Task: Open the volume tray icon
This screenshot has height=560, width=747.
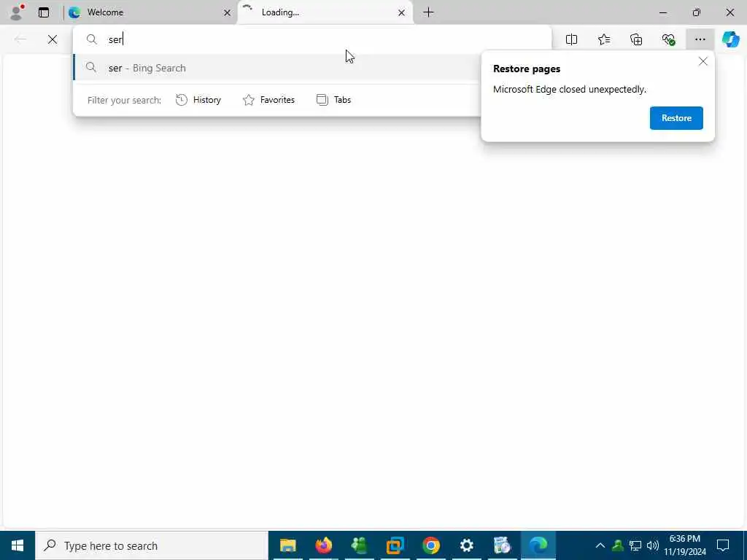Action: coord(653,545)
